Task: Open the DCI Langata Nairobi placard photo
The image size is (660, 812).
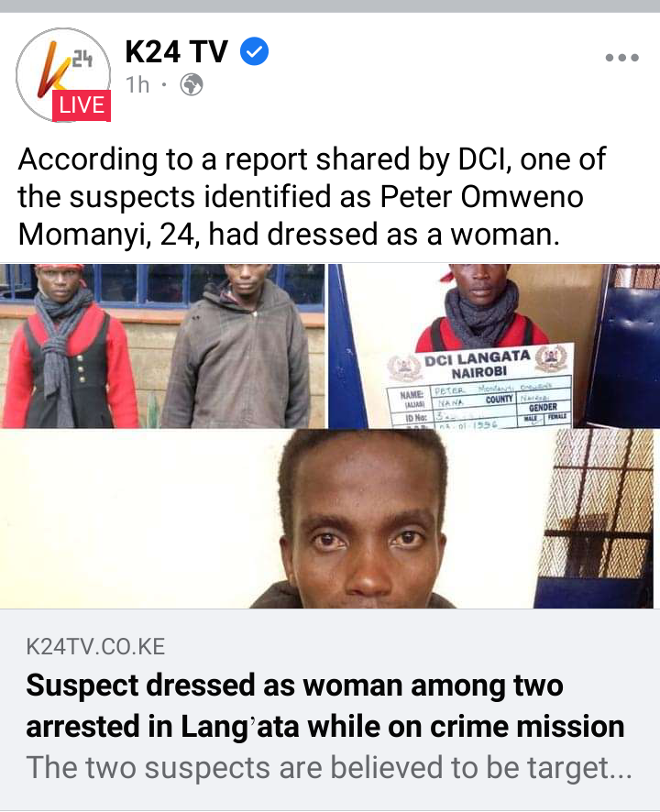Action: (x=494, y=346)
